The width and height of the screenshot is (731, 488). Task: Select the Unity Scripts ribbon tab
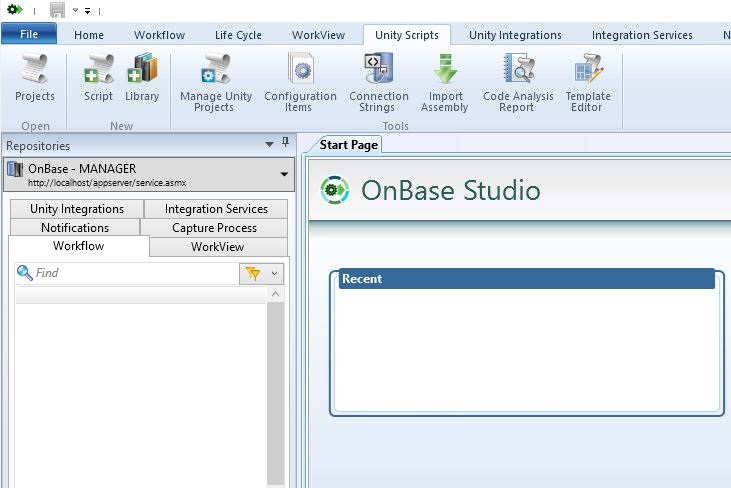coord(407,35)
